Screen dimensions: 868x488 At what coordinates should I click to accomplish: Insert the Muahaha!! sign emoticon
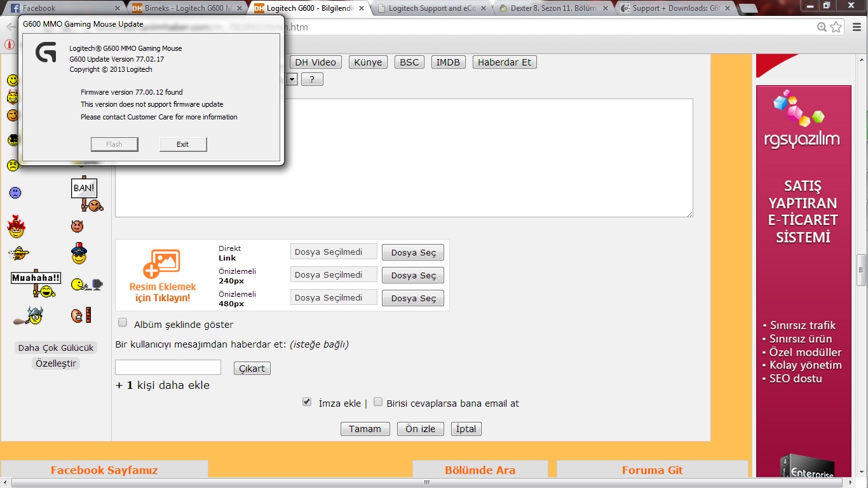tap(36, 283)
